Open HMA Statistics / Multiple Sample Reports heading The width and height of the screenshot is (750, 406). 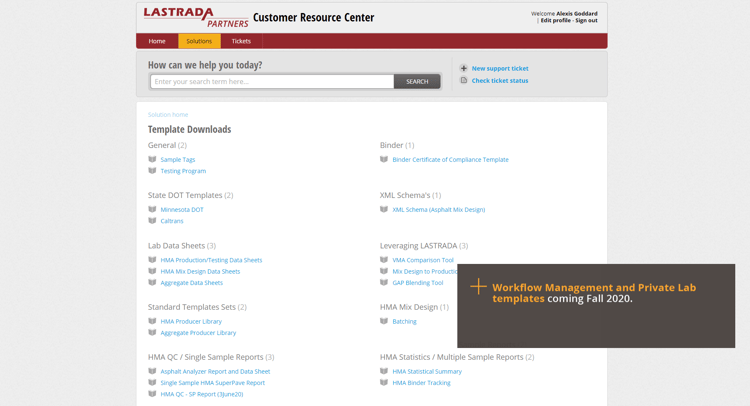457,357
